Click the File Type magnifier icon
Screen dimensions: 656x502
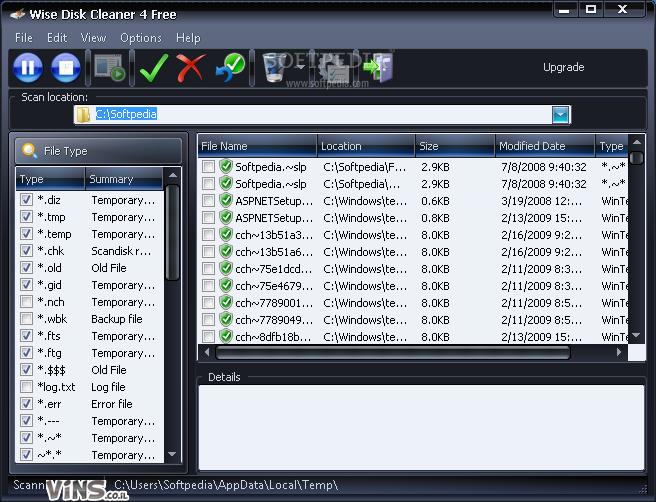(x=29, y=150)
